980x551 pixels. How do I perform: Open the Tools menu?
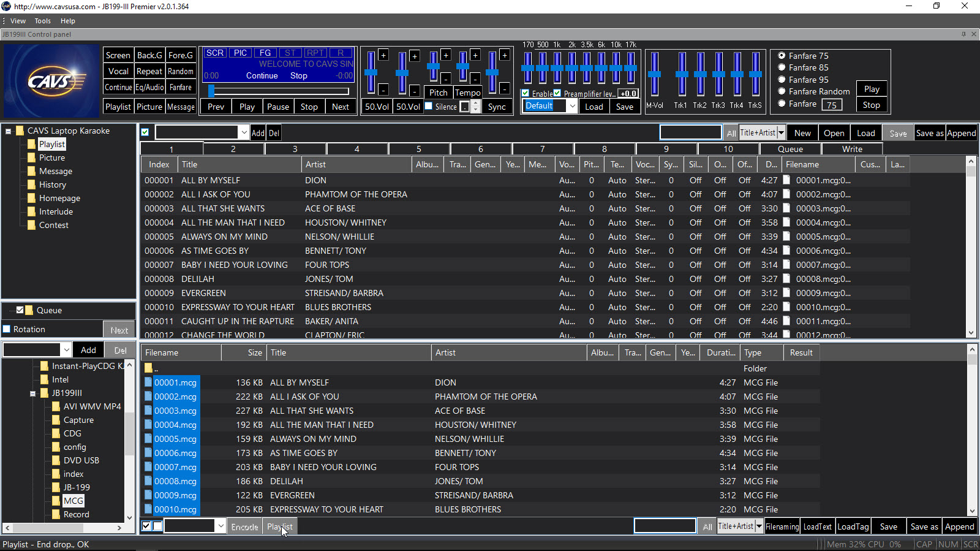tap(43, 21)
